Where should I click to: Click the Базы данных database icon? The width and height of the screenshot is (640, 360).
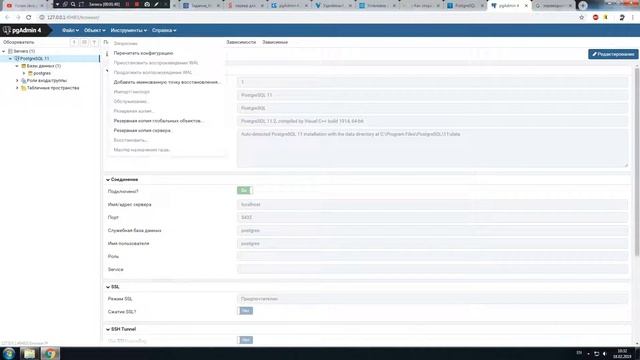[x=24, y=66]
